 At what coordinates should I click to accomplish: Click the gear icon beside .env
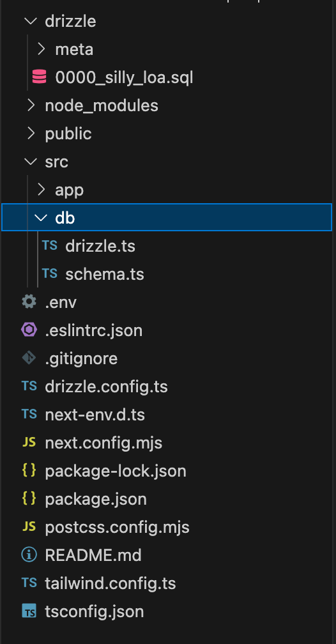pos(29,302)
